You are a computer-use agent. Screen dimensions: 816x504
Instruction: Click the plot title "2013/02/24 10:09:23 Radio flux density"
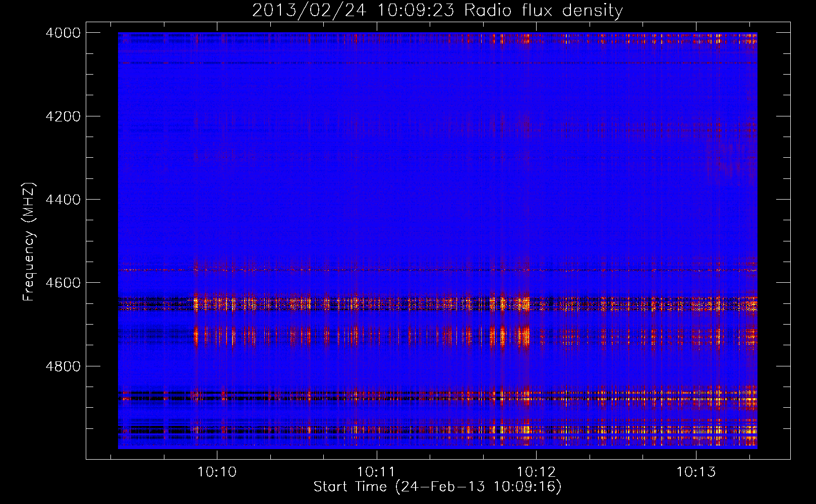437,11
